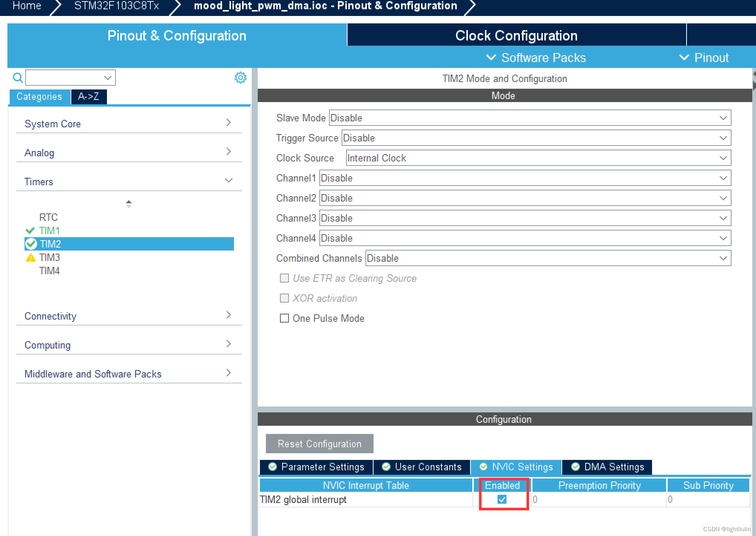Select the A->Z tab

[89, 97]
